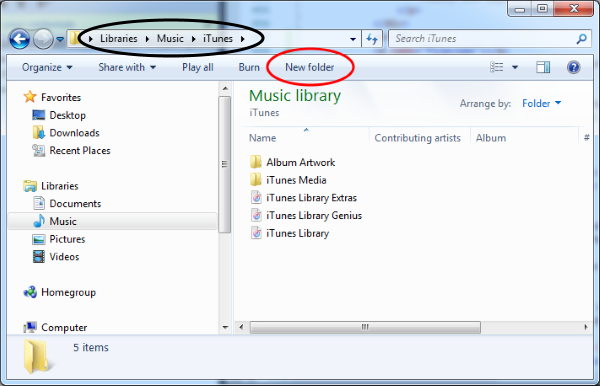Click the Favorites star icon
This screenshot has width=600, height=386.
click(30, 97)
